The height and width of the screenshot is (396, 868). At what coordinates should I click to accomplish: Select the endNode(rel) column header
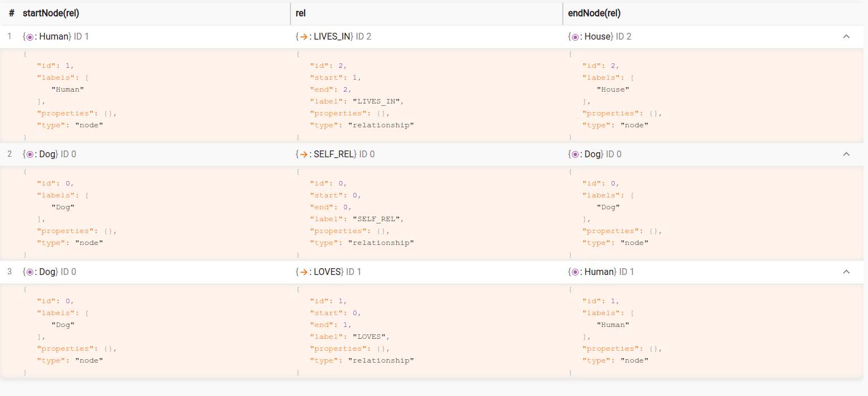pyautogui.click(x=594, y=13)
